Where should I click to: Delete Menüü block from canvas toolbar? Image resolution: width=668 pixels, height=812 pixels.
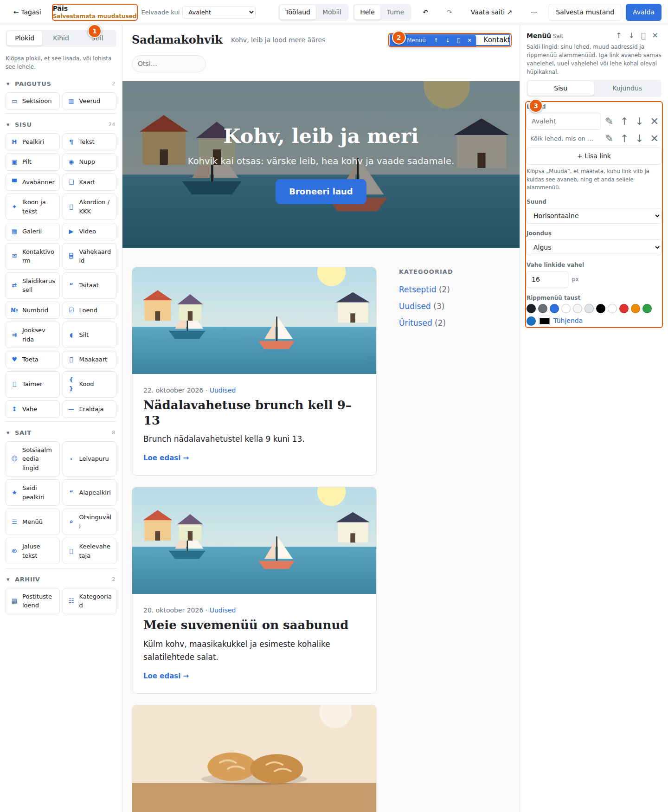469,40
